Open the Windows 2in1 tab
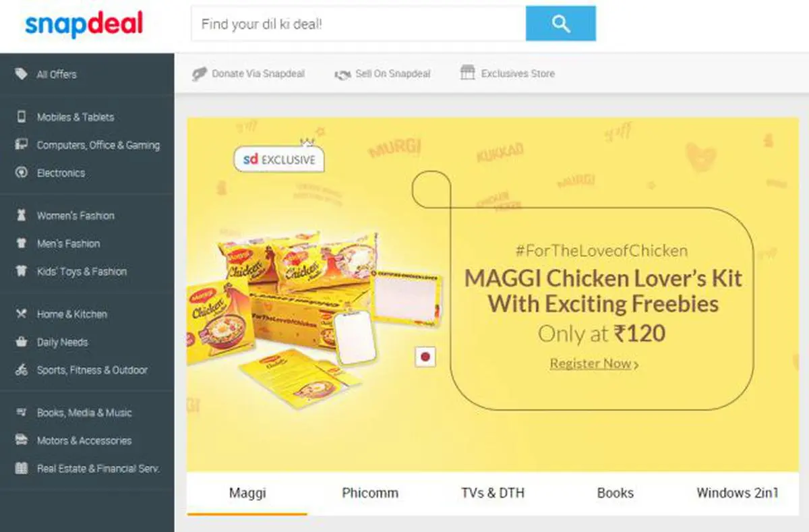The height and width of the screenshot is (532, 809). [x=737, y=493]
